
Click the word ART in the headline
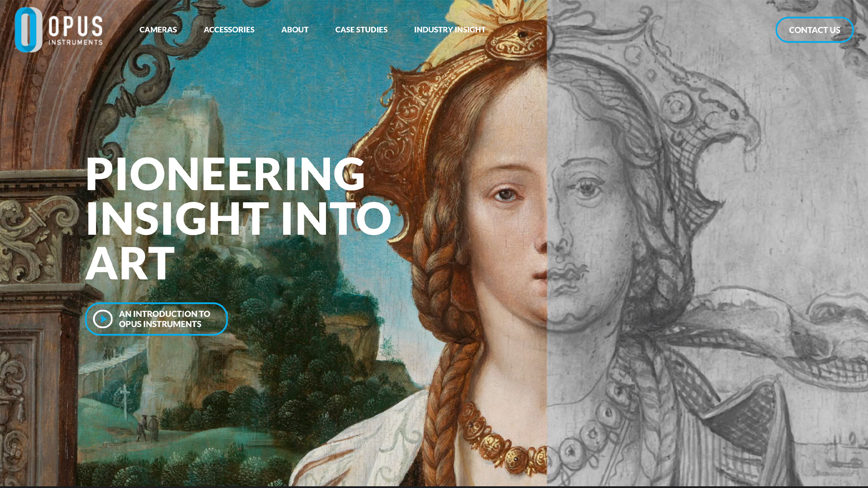130,264
